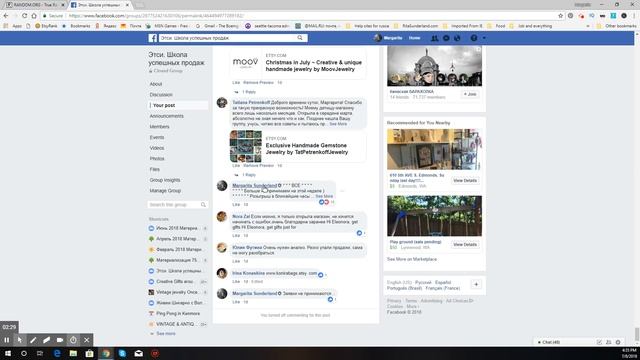The image size is (640, 360).
Task: Open Announcements in group sidebar
Action: coord(167,116)
